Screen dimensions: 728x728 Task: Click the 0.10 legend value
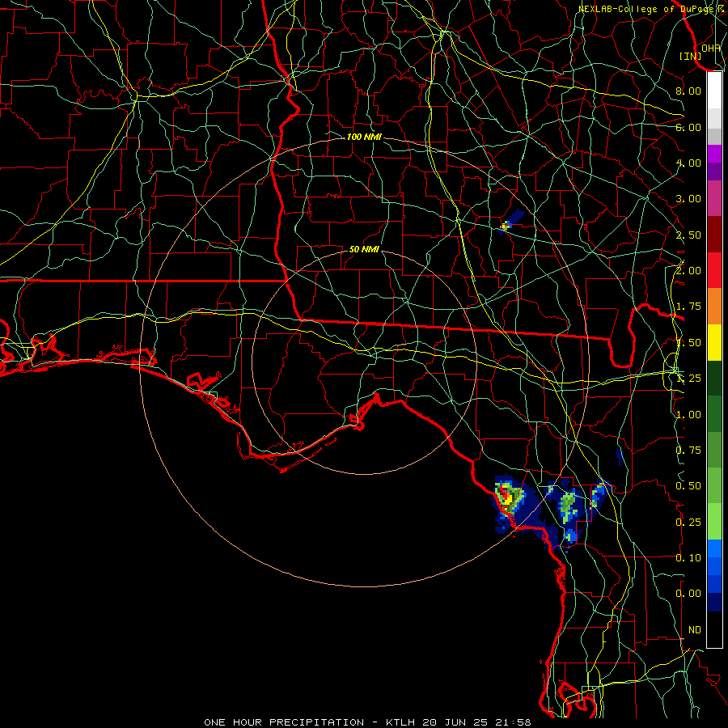[688, 558]
